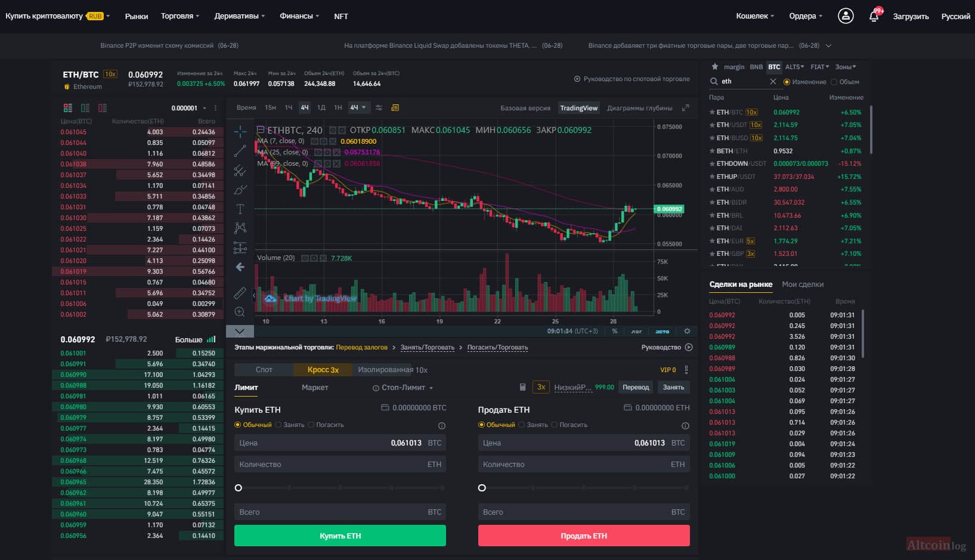Screen dimensions: 975x560
Task: Click the 'Перевод' transfer button
Action: 636,387
